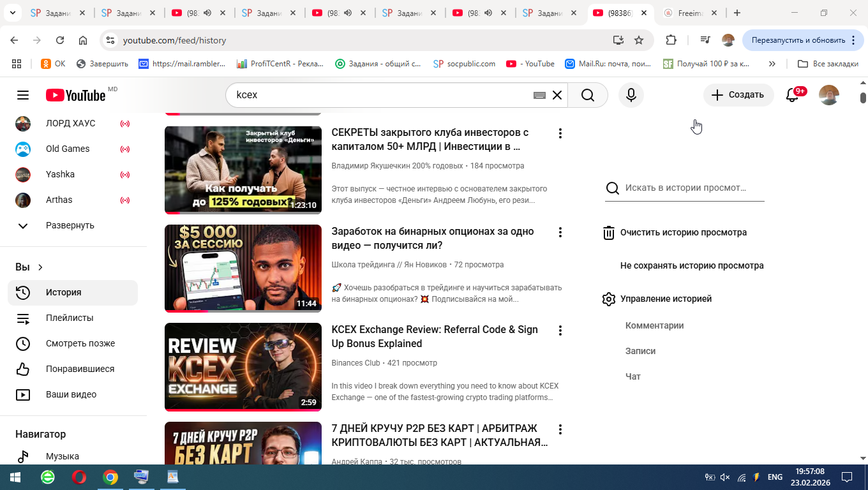The height and width of the screenshot is (490, 868).
Task: Open title Заработок на бинарных опционах
Action: tap(433, 238)
